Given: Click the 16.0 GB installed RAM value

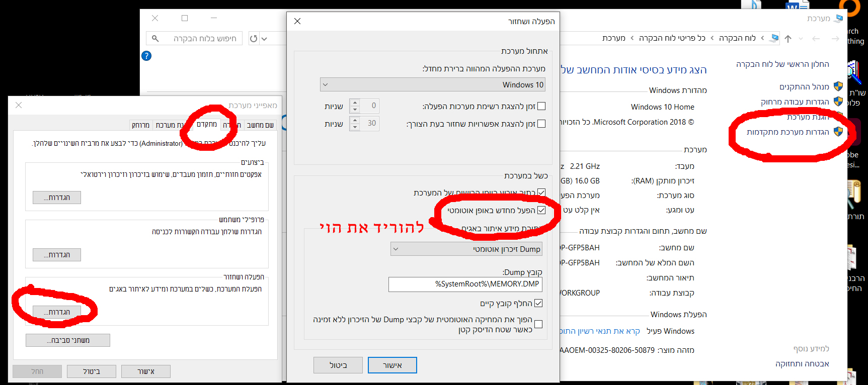Looking at the screenshot, I should (x=587, y=180).
